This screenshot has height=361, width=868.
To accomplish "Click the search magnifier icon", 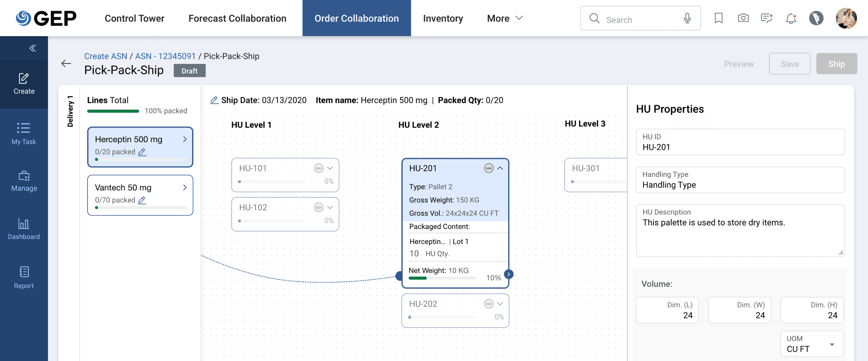I will tap(594, 18).
